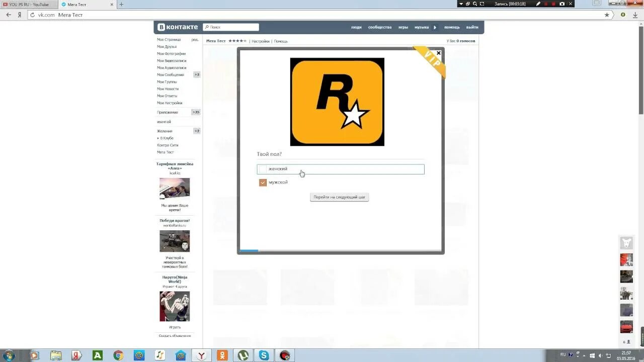This screenshot has width=644, height=362.
Task: Uncheck the мужской gender checkbox
Action: (263, 183)
